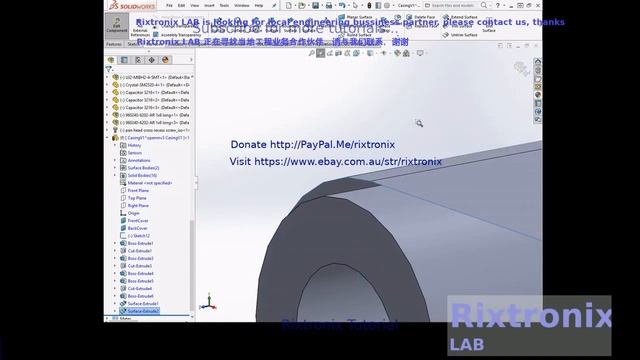Click the Untrim Surface tool
This screenshot has width=640, height=360.
460,35
